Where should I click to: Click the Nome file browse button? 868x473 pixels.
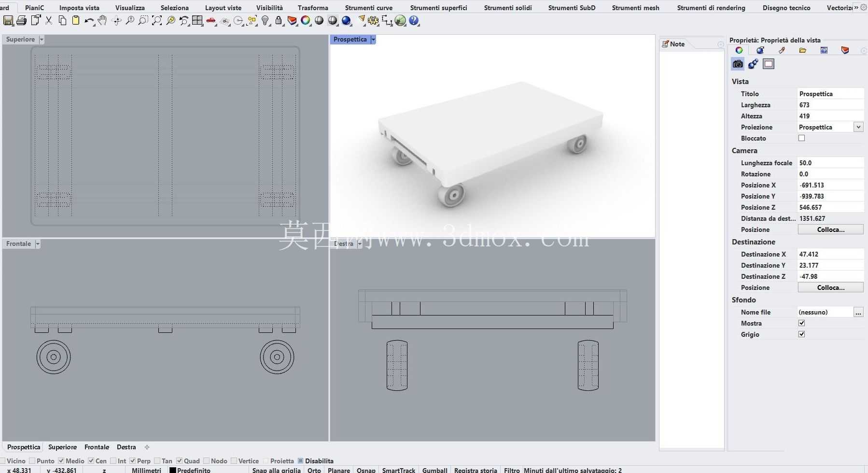point(858,312)
